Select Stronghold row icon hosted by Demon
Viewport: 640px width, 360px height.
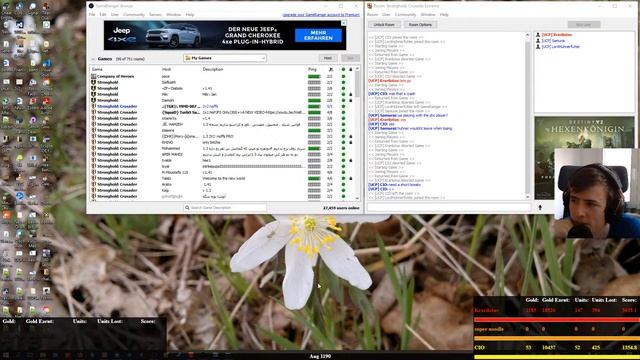93,100
